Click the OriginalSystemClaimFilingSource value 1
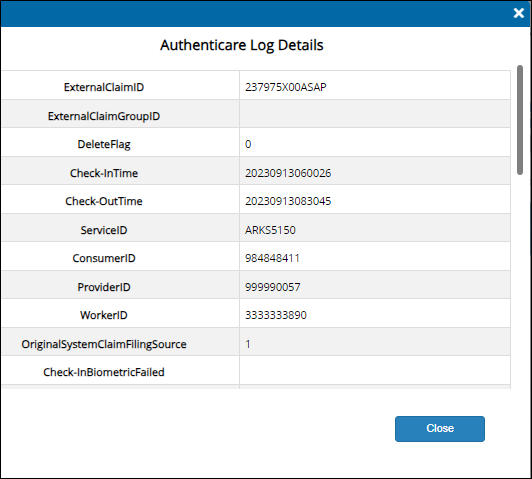The width and height of the screenshot is (532, 479). (248, 344)
